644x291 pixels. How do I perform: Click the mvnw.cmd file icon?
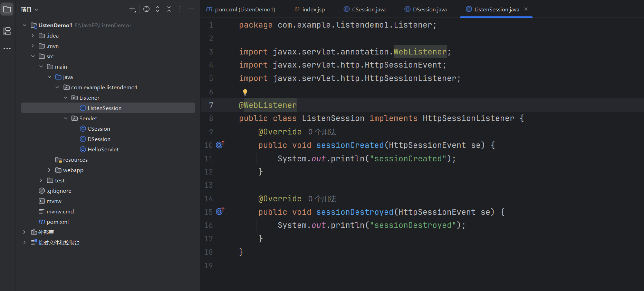[x=42, y=211]
